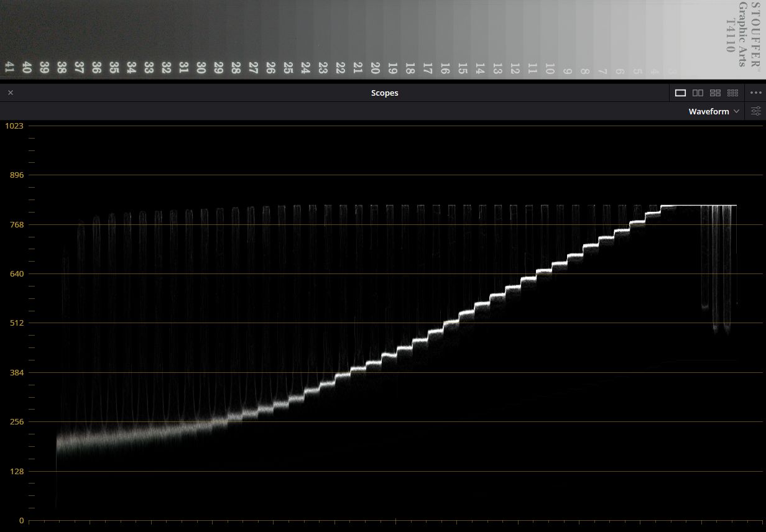The height and width of the screenshot is (532, 766).
Task: Open the three-dot scopes options menu
Action: point(756,93)
